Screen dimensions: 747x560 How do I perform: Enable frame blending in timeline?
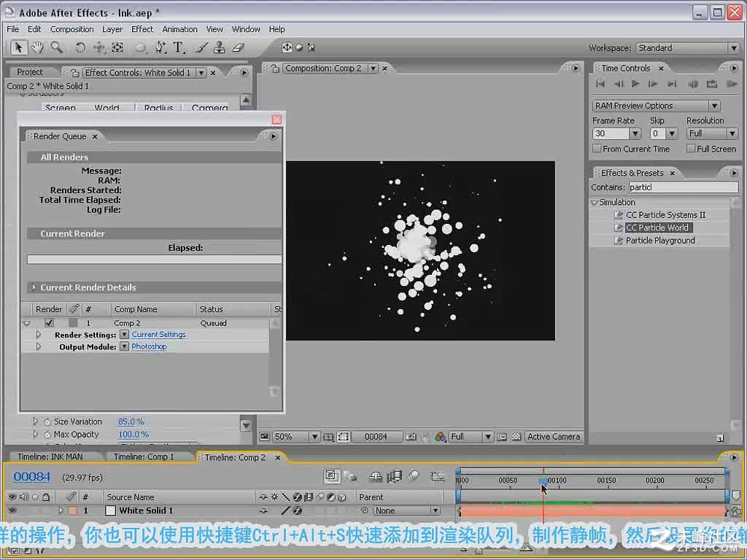(x=395, y=475)
